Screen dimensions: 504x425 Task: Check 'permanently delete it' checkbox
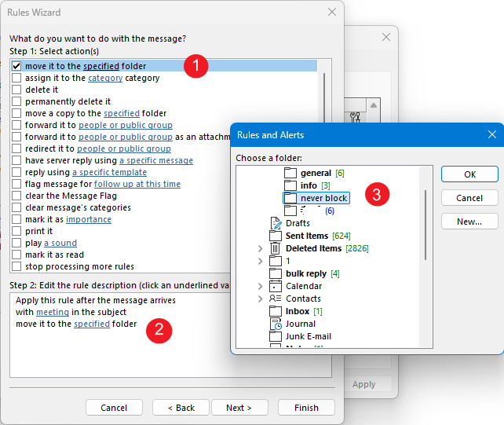(16, 101)
